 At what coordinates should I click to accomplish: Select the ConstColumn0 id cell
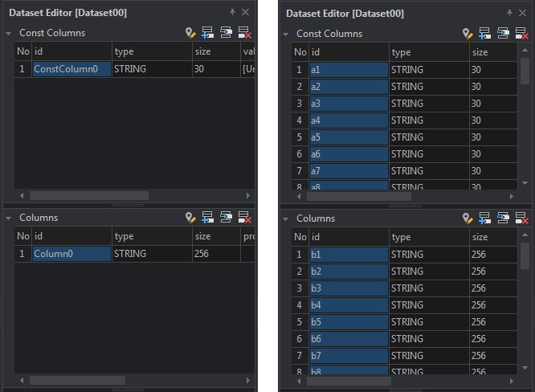pyautogui.click(x=71, y=69)
